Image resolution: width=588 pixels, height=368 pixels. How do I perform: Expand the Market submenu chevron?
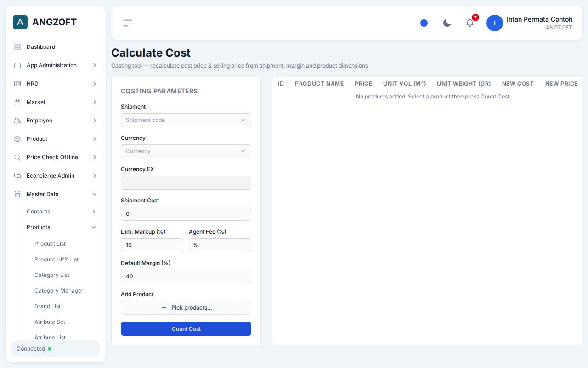[x=95, y=102]
